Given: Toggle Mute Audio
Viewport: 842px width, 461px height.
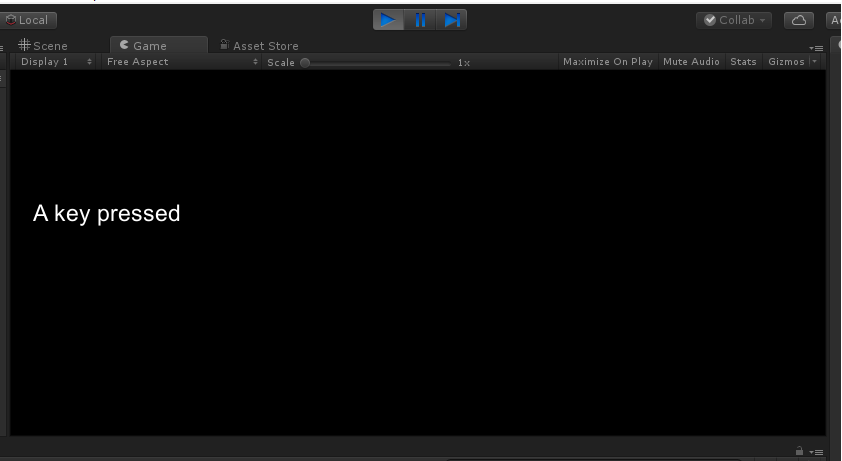Looking at the screenshot, I should (691, 62).
